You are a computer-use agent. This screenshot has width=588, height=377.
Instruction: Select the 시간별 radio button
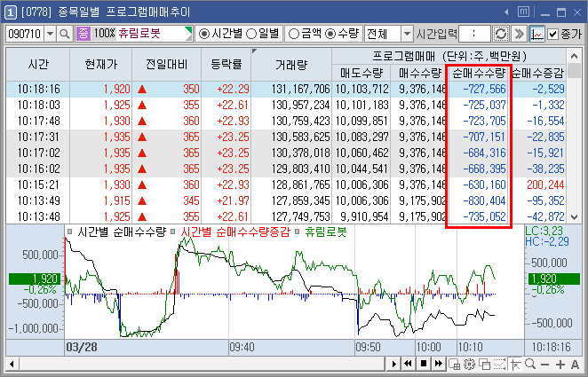coord(203,34)
